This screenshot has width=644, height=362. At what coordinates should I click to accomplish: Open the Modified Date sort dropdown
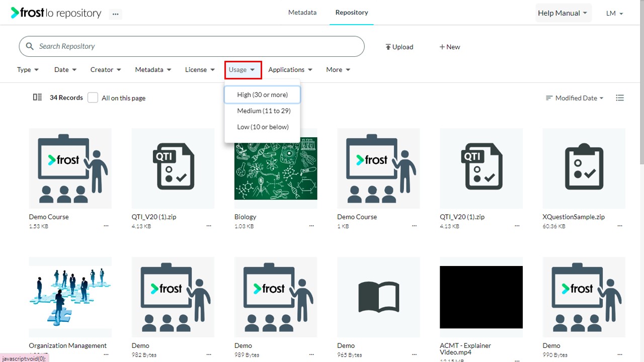[x=575, y=98]
